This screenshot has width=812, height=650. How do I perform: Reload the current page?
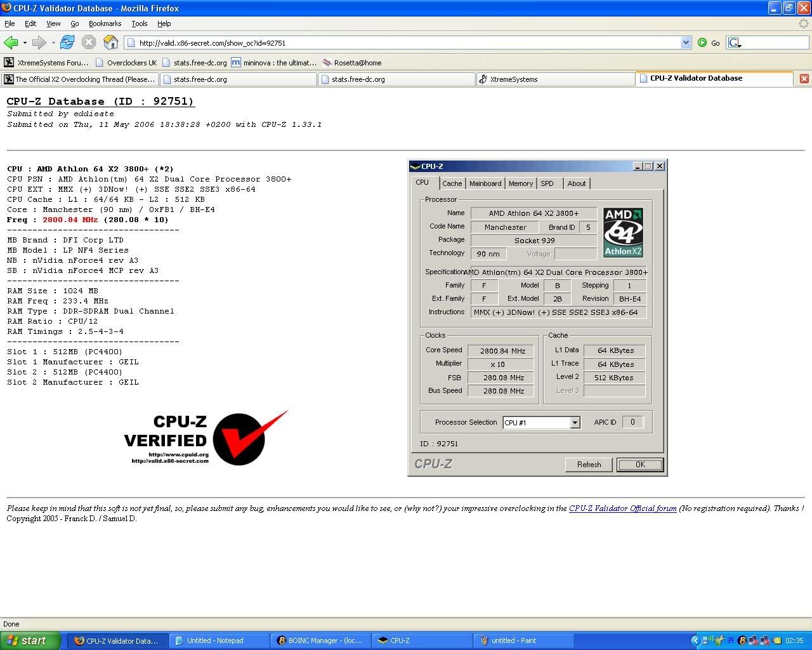pyautogui.click(x=67, y=43)
